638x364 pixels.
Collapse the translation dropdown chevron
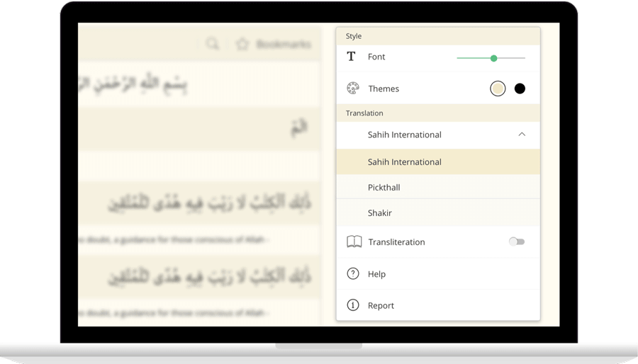point(522,135)
